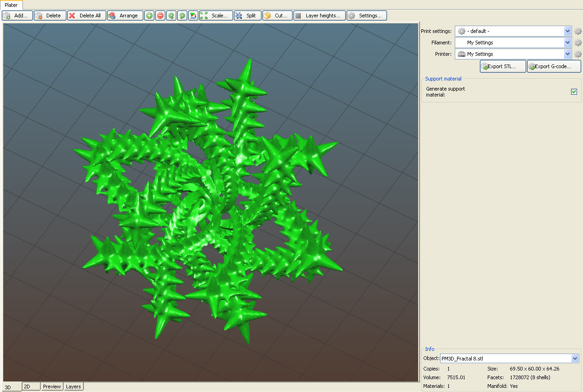
Task: Click the Printer settings gear icon
Action: (578, 54)
